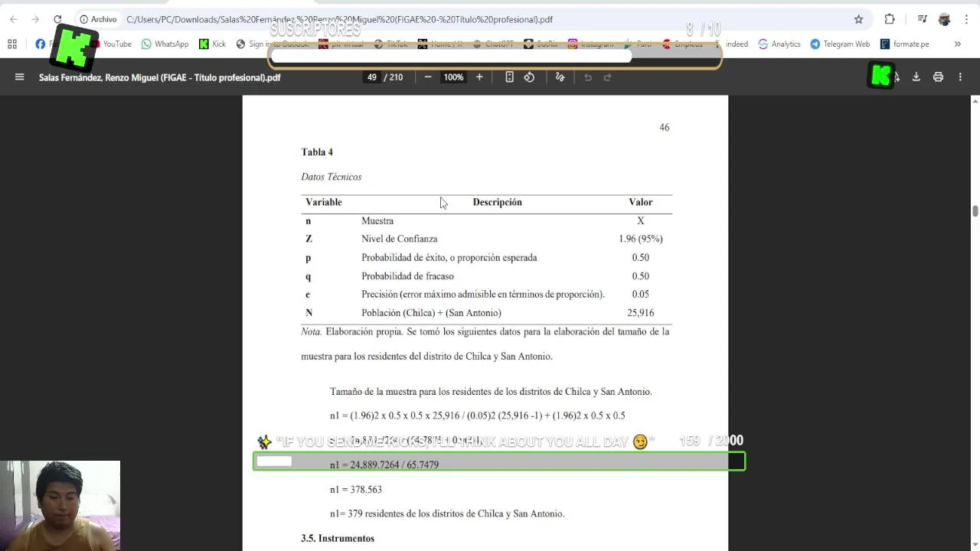This screenshot has height=551, width=980.
Task: Bookmark this page with the star
Action: point(859,19)
